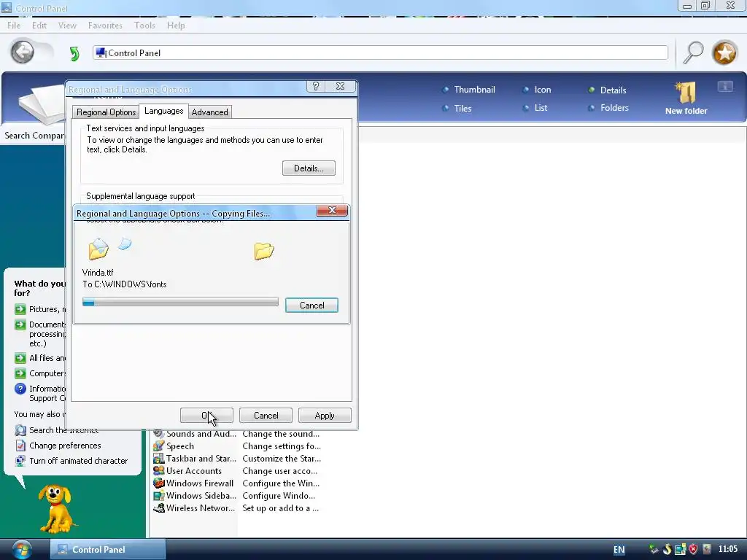Open the Favorites menu
The height and width of the screenshot is (560, 747).
pos(105,26)
